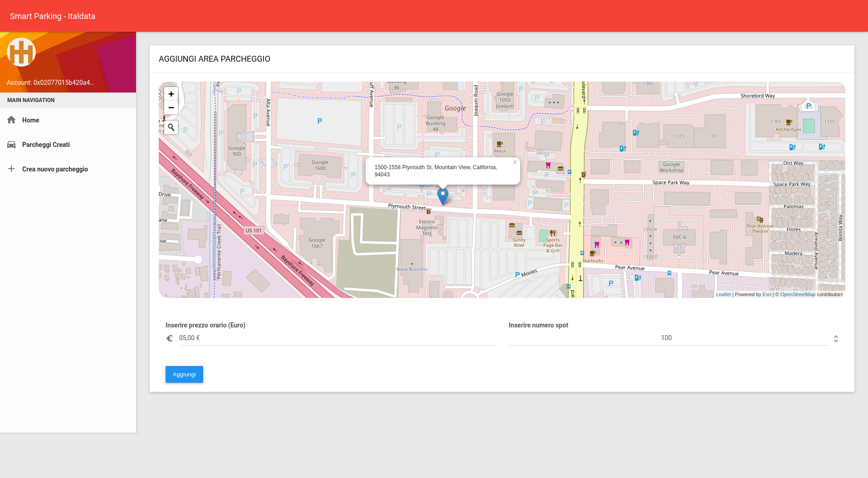
Task: Click the Sports Page Bar restaurant icon
Action: [x=553, y=233]
